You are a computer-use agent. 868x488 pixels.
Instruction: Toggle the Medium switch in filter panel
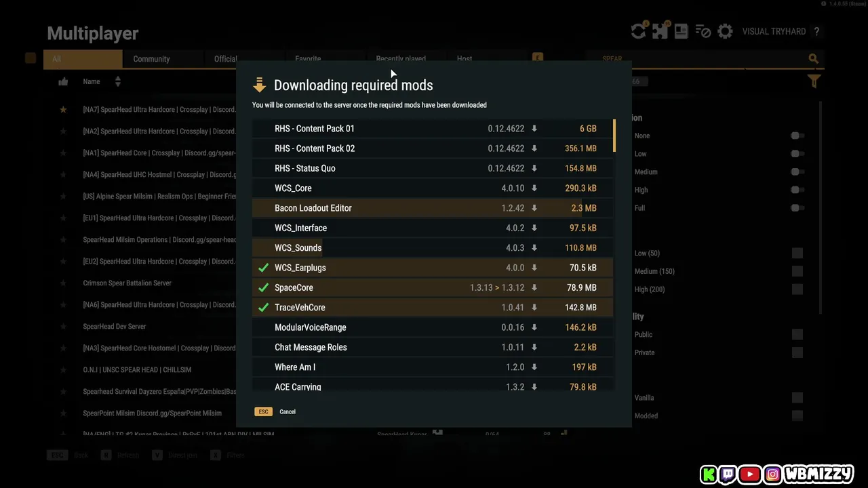point(797,172)
